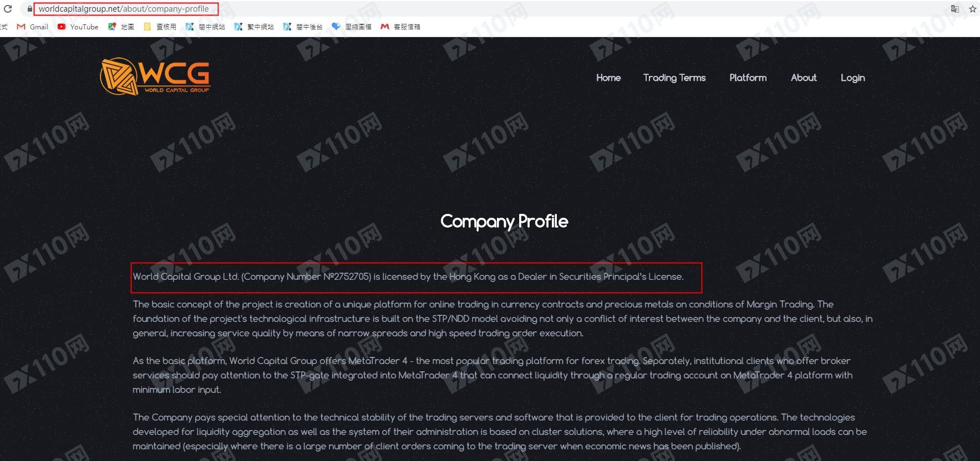Click the translate page icon
The width and height of the screenshot is (980, 461).
[955, 9]
